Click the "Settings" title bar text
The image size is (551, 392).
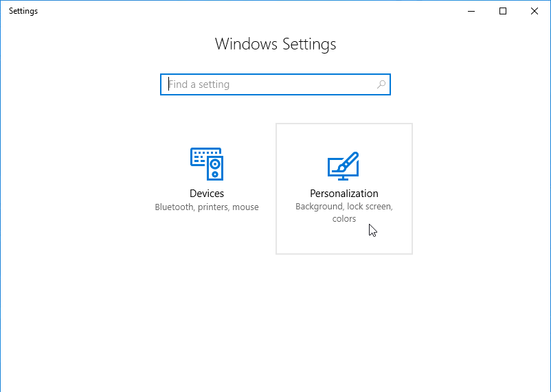click(x=23, y=11)
